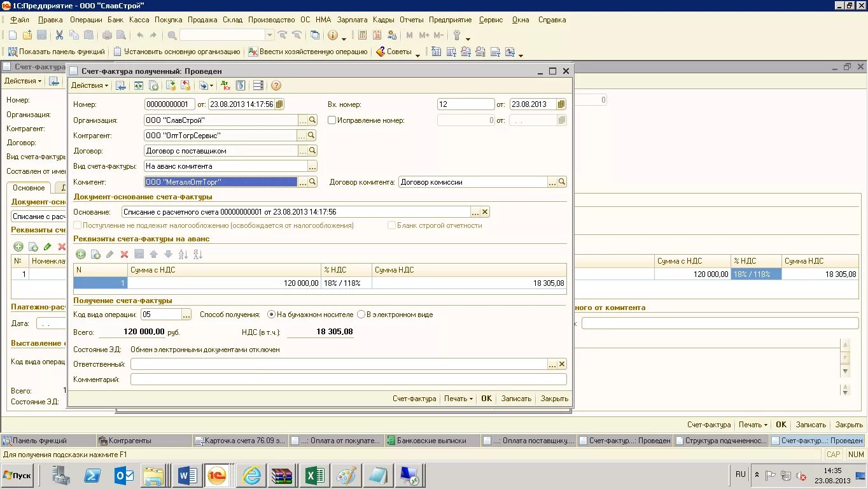This screenshot has height=489, width=868.
Task: Open Вид счета-фактуры selection ellipsis button
Action: (312, 167)
